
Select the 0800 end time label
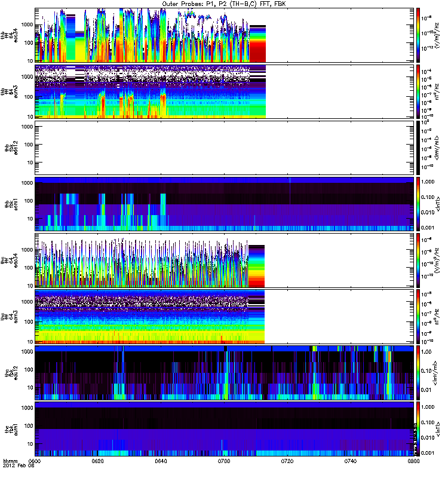[413, 462]
